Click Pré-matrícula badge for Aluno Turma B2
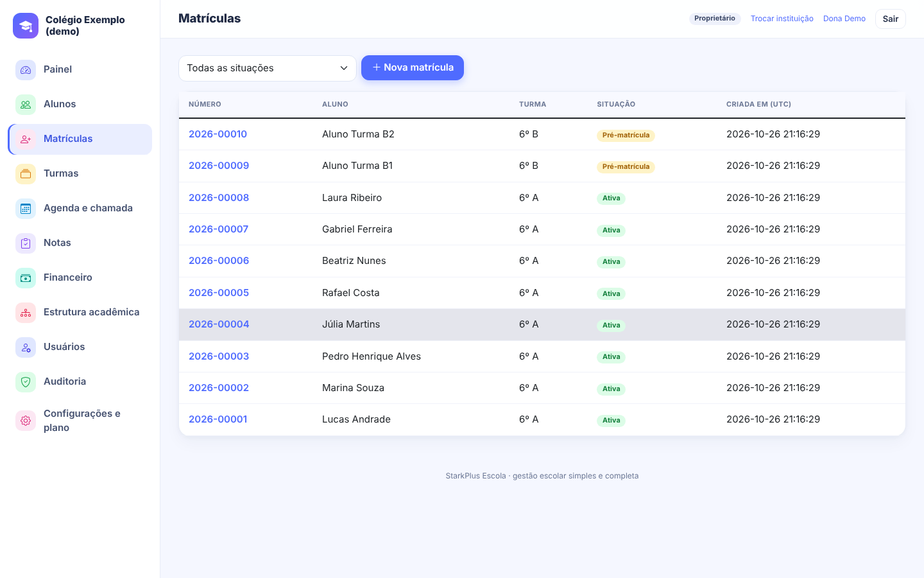Screen dimensions: 924x578 (x=626, y=135)
